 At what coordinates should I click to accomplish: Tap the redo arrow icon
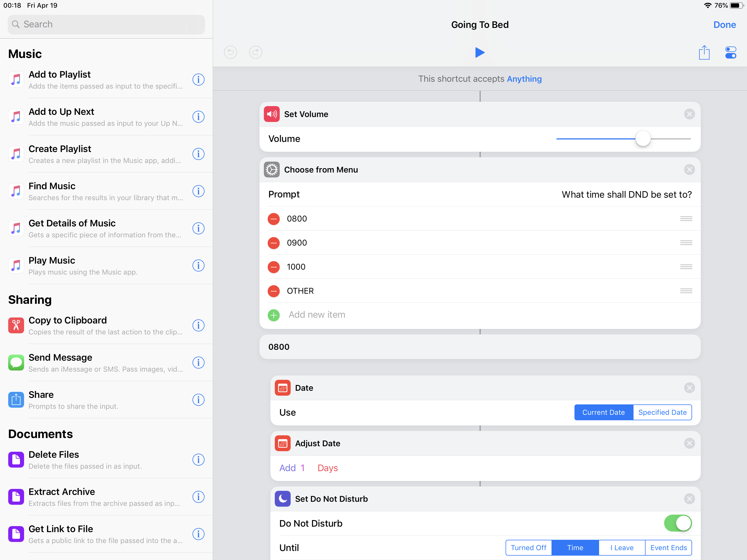[256, 52]
